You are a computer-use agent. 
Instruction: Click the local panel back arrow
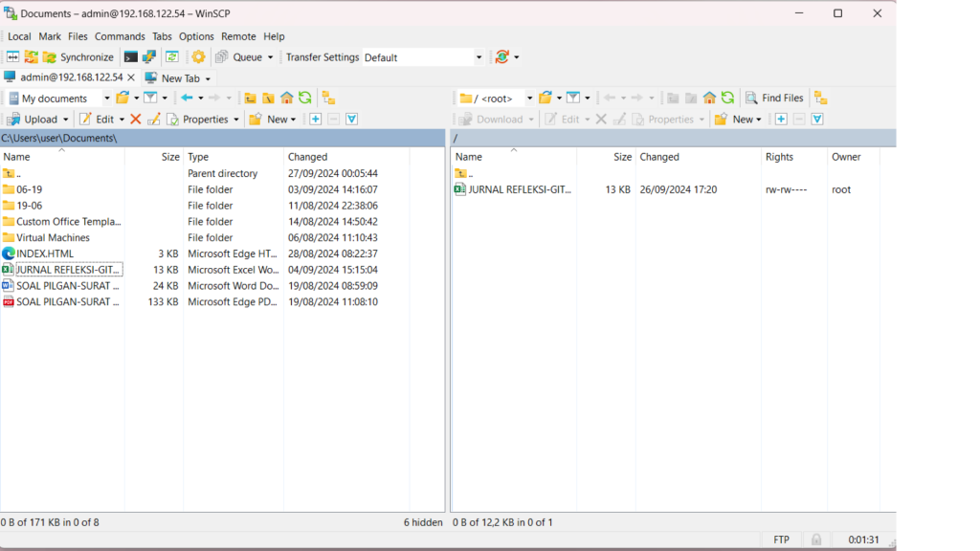pyautogui.click(x=187, y=98)
